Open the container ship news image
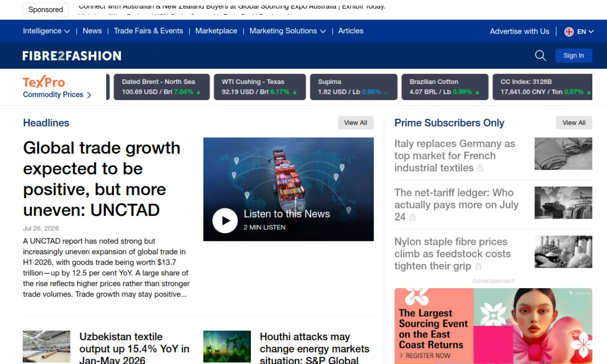Viewport: 607px width, 364px height. 288,189
